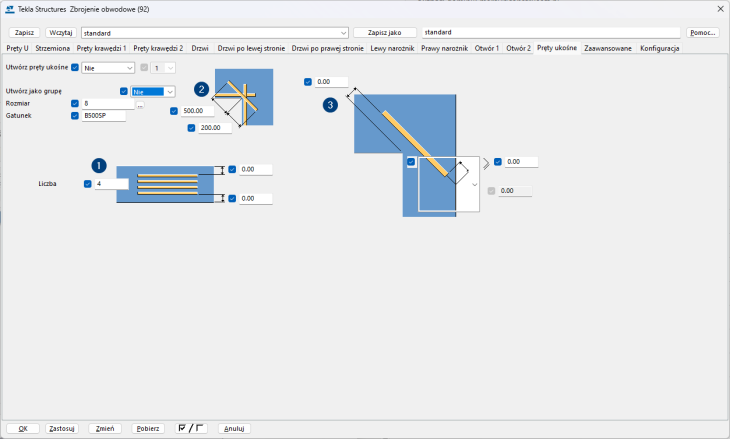Toggle the Utwórz pręty ukośne checkbox
730x439 pixels.
pyautogui.click(x=75, y=68)
